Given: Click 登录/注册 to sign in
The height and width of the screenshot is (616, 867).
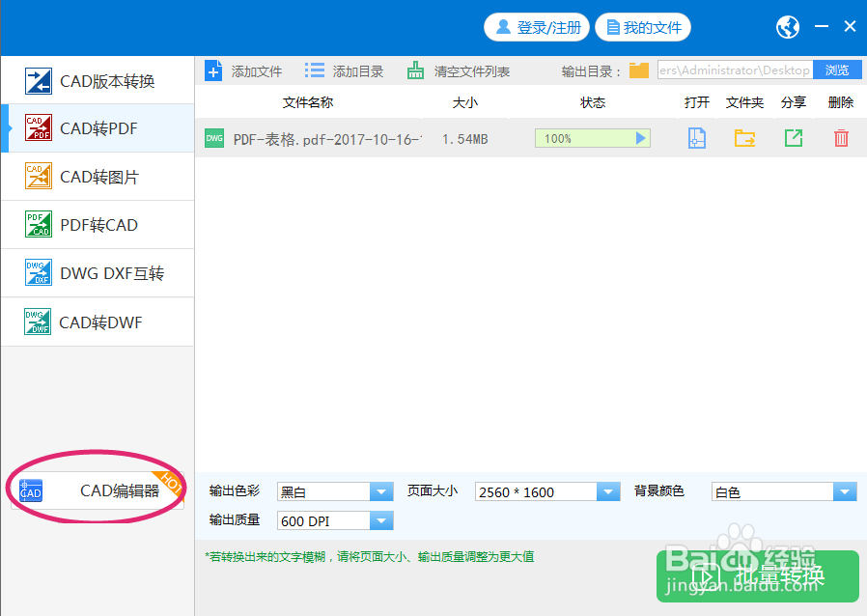Looking at the screenshot, I should tap(537, 27).
